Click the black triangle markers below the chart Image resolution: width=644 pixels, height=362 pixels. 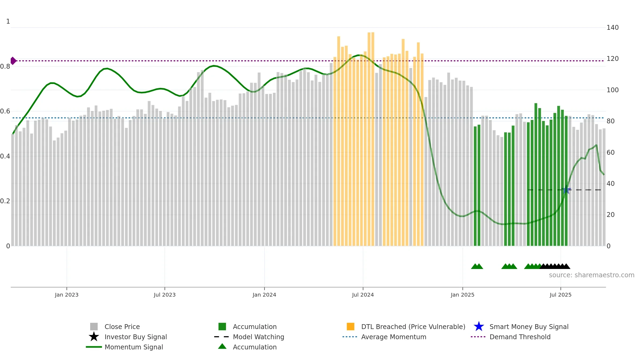click(x=555, y=266)
